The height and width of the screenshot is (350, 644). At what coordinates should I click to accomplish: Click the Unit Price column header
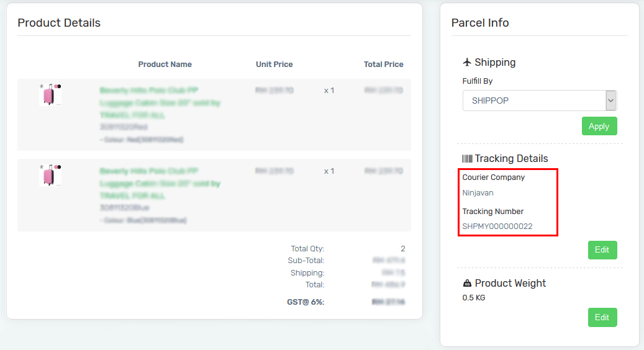(x=274, y=65)
